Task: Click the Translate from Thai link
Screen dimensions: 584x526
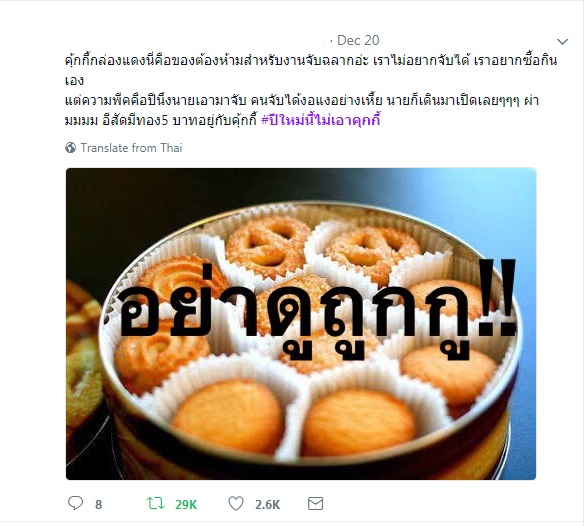Action: (x=131, y=148)
